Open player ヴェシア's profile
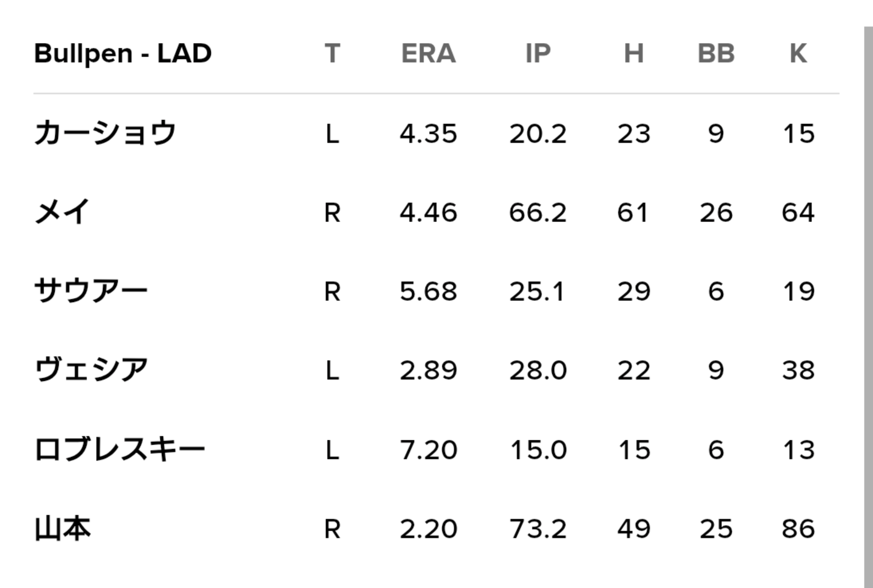Viewport: 873px width, 588px height. tap(91, 370)
